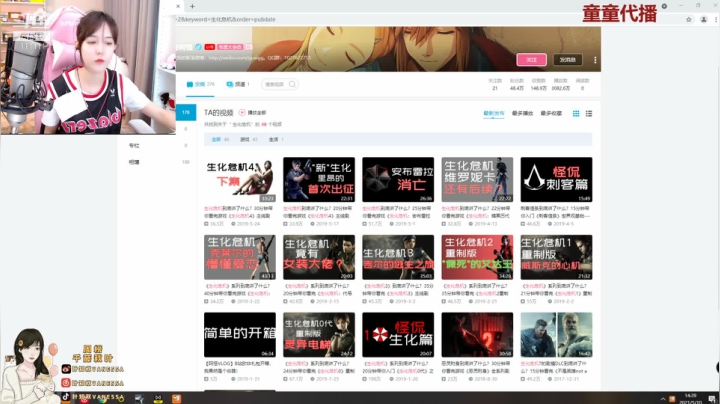Open the "新"生化 里昂的首次出征 thumbnail

click(x=319, y=180)
